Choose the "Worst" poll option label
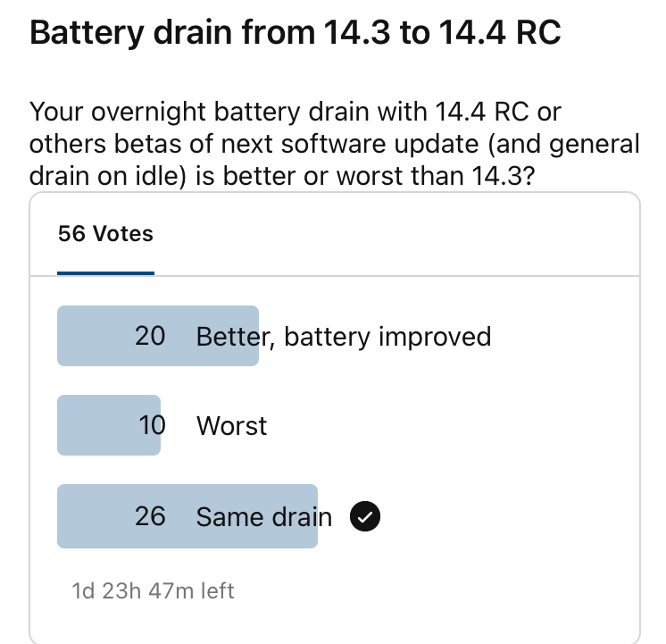Screen dimensions: 666x644 (231, 426)
